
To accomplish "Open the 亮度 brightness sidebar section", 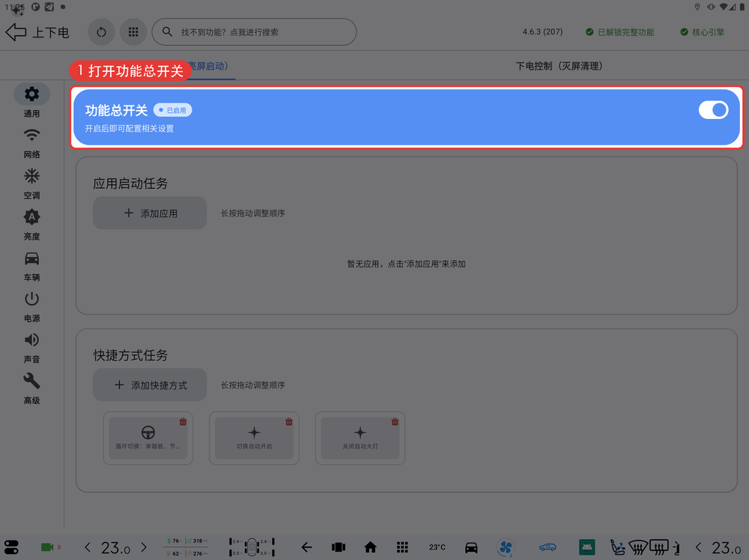I will click(x=32, y=225).
